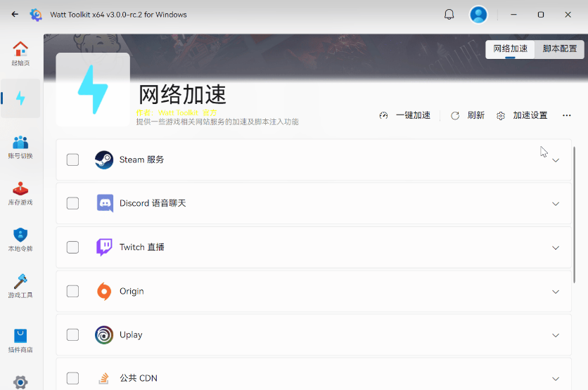Open 插件商店 plugin store sidebar icon
The width and height of the screenshot is (588, 390).
point(20,340)
